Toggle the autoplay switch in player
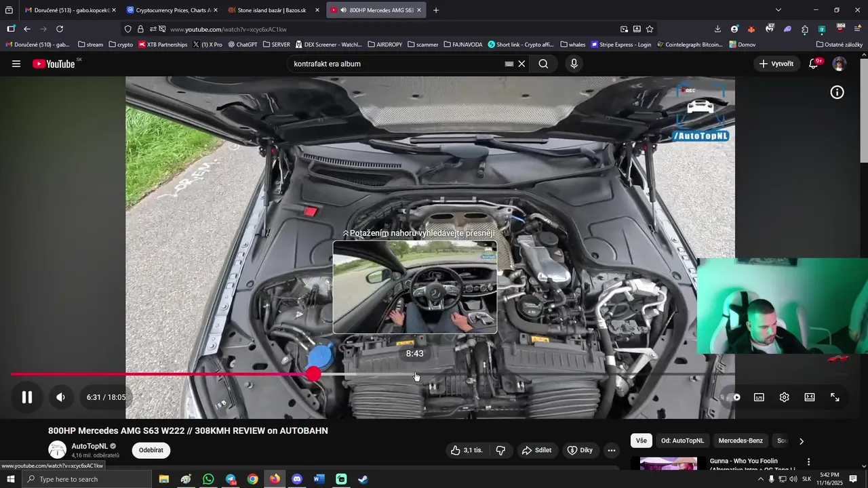This screenshot has height=488, width=868. (x=735, y=397)
